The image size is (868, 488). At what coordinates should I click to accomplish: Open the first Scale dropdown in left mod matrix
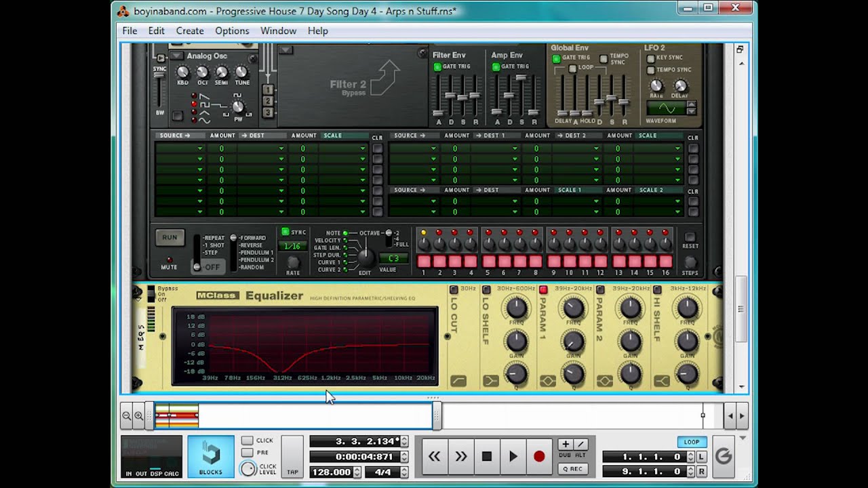click(342, 148)
